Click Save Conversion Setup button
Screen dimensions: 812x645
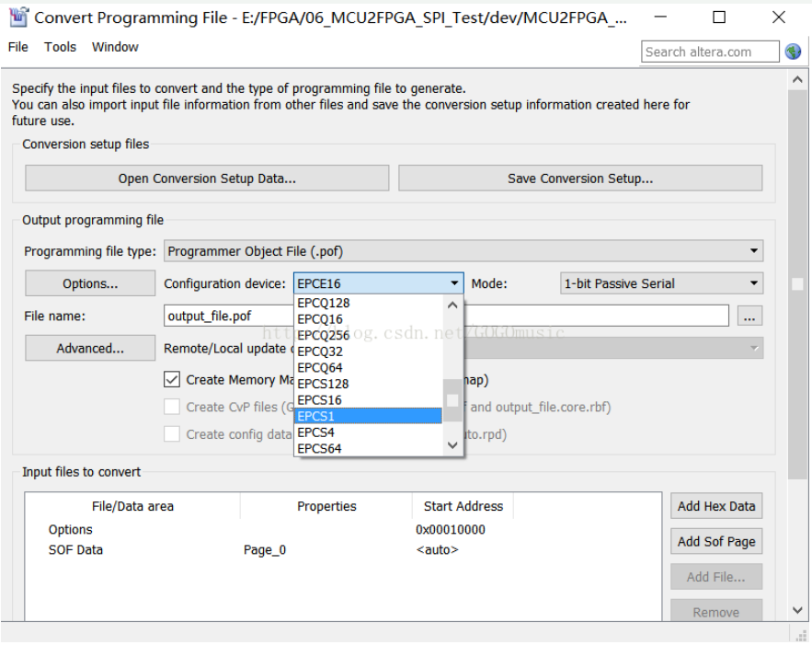(580, 179)
